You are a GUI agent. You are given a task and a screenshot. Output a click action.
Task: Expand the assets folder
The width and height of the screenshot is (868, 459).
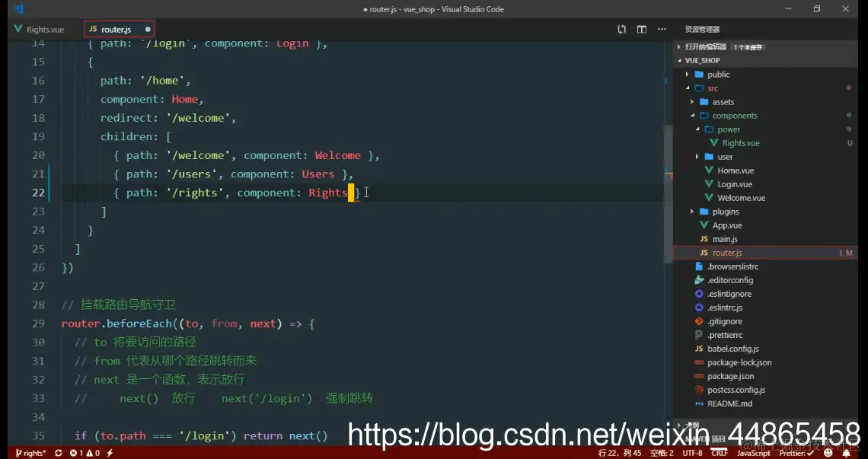[692, 102]
